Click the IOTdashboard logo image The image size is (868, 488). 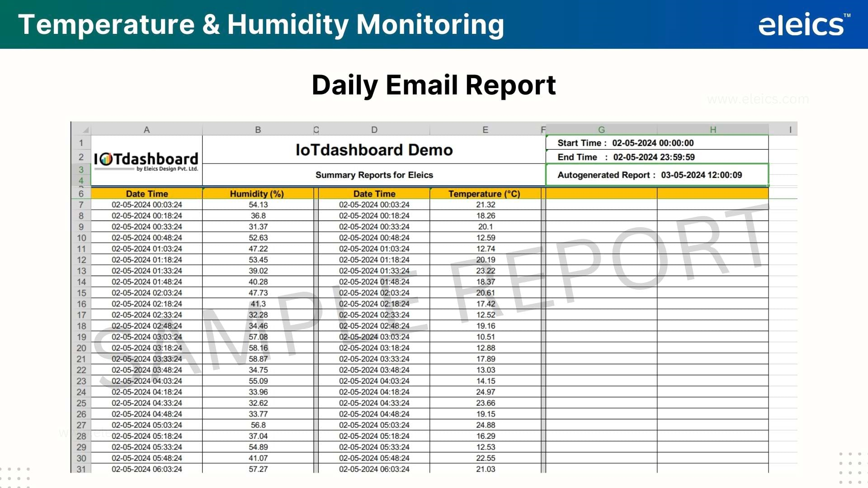pos(146,161)
